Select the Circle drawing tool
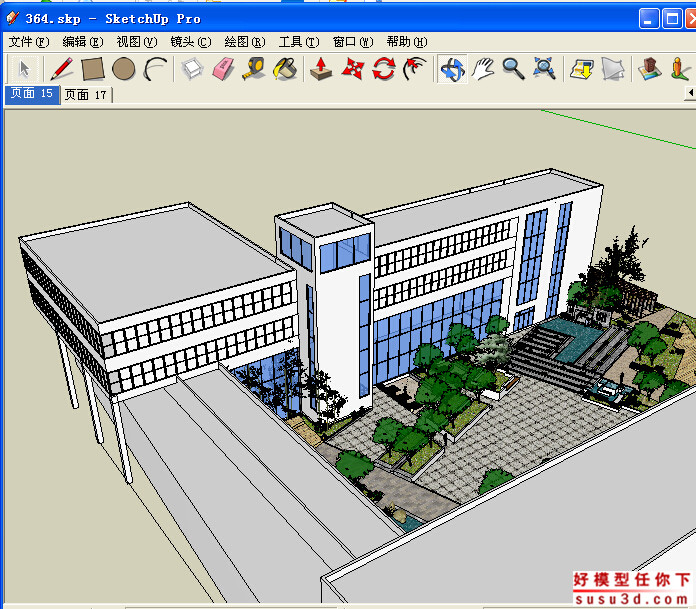This screenshot has width=696, height=609. click(124, 69)
